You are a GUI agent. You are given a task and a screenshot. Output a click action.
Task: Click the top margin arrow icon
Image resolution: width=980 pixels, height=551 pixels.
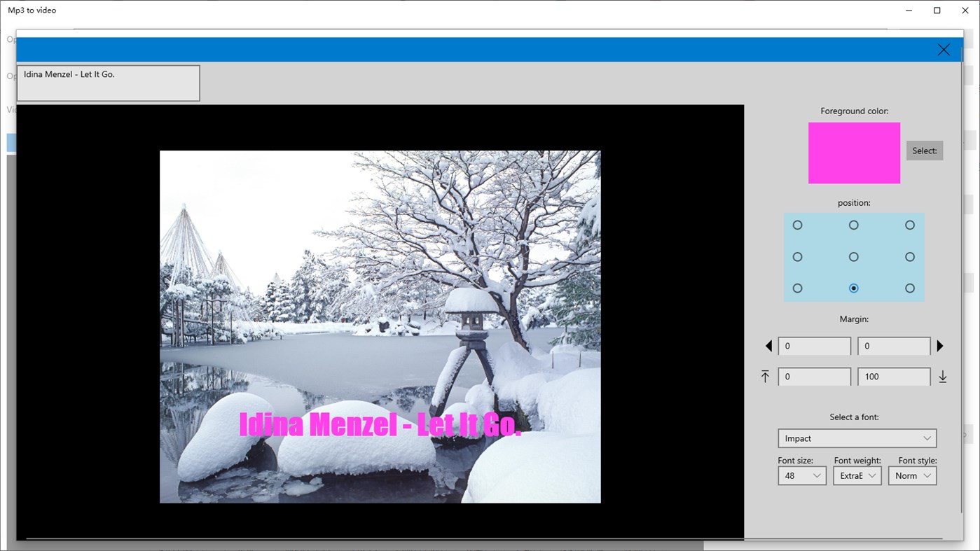[765, 376]
